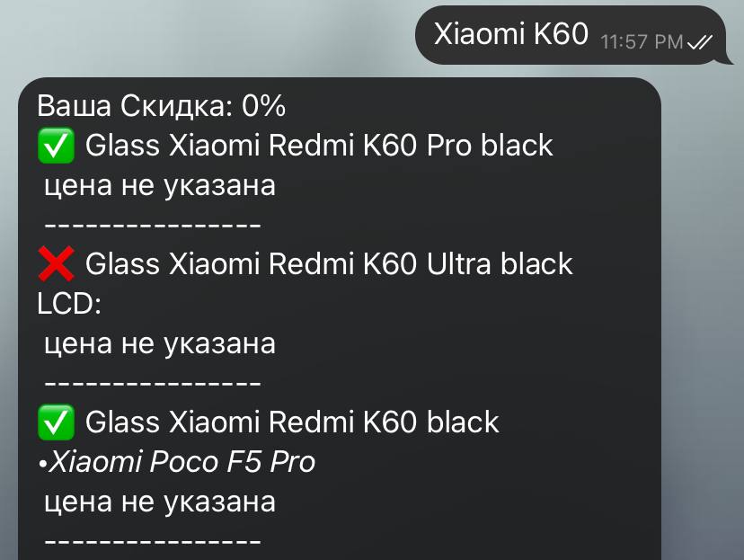
Task: Tap Glass Xiaomi Redmi K60 Pro black text
Action: pyautogui.click(x=319, y=146)
